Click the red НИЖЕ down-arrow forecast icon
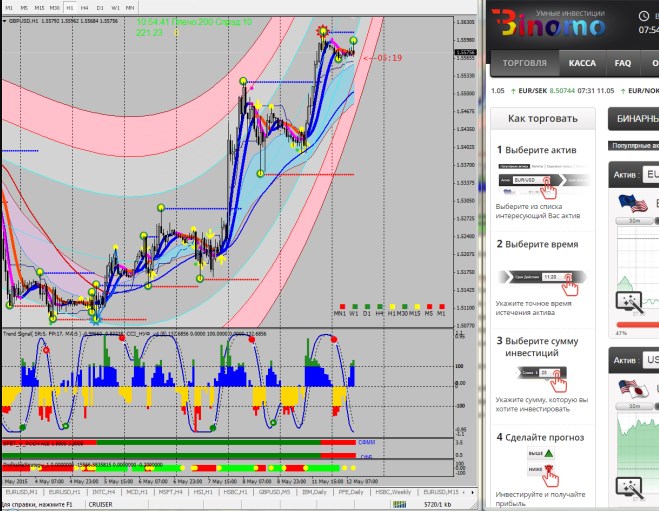Screen dimensions: 659x511 (x=547, y=469)
